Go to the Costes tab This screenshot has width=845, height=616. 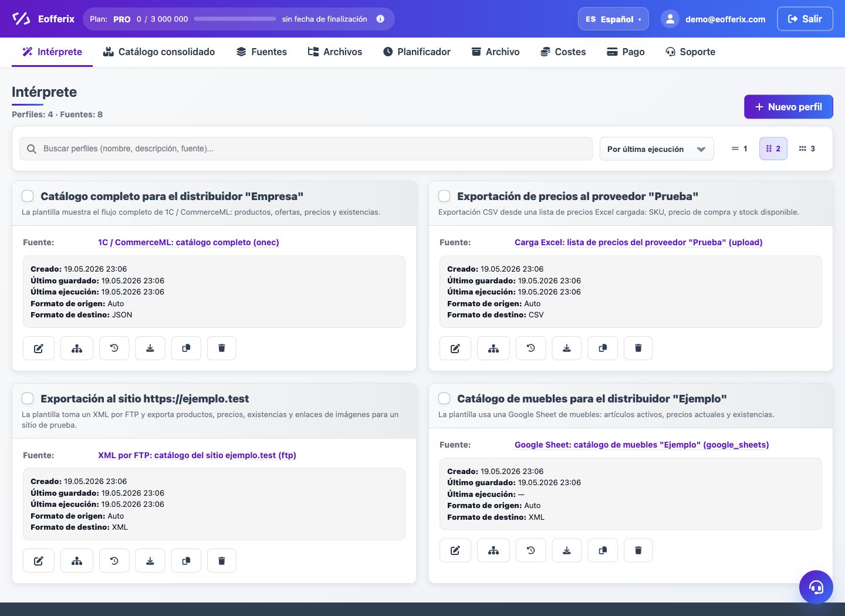[x=563, y=52]
